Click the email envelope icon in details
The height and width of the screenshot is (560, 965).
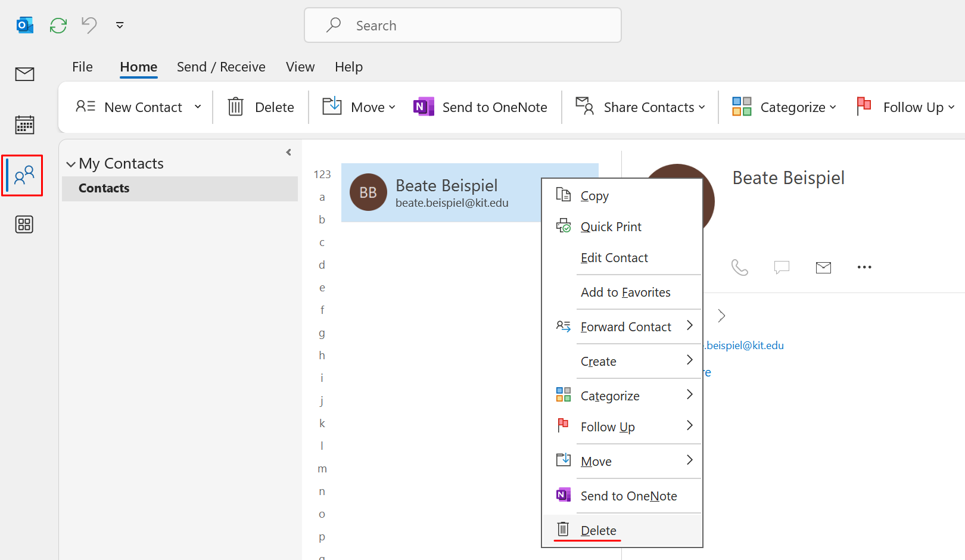tap(823, 267)
